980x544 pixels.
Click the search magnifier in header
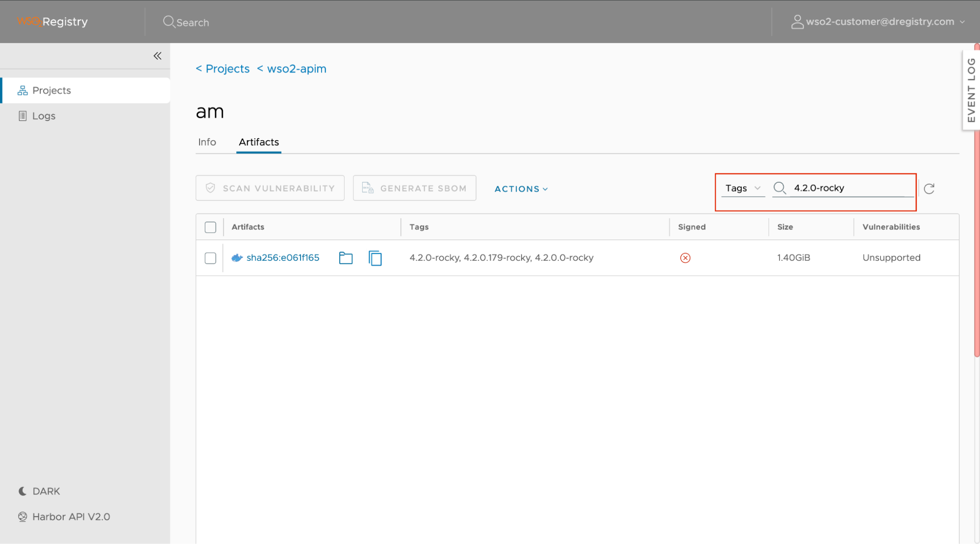(169, 22)
